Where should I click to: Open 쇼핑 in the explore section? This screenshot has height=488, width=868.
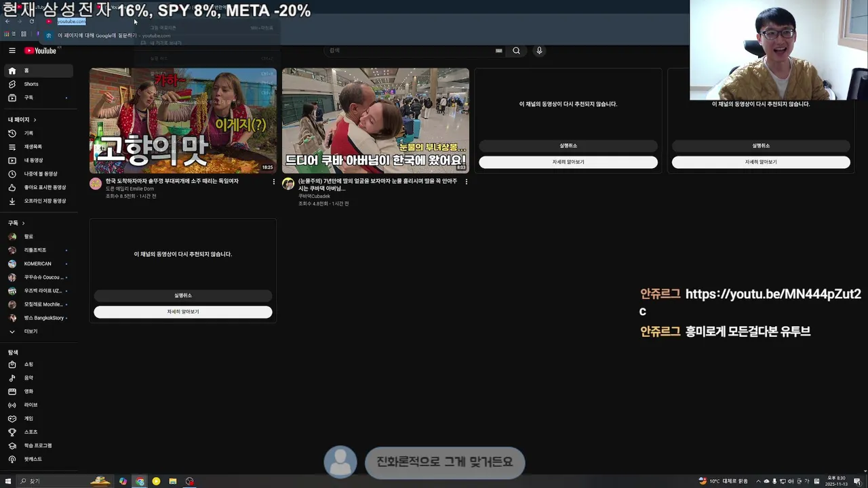[38, 365]
